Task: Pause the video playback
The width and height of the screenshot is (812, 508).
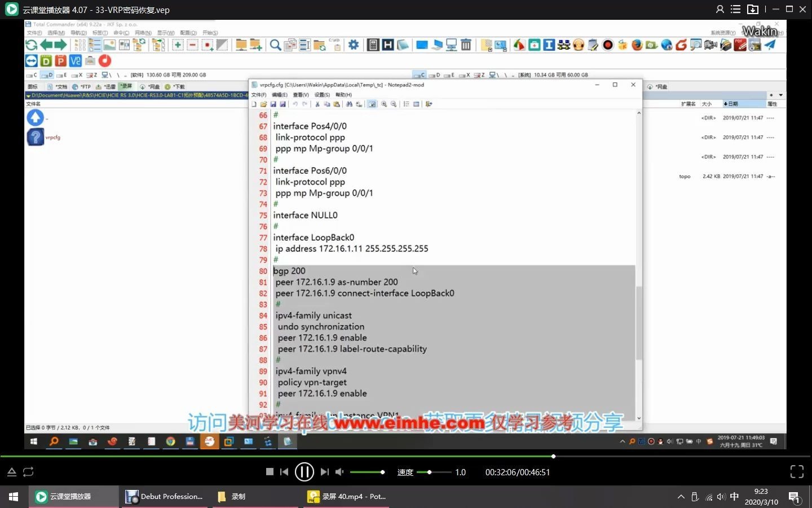Action: coord(304,472)
